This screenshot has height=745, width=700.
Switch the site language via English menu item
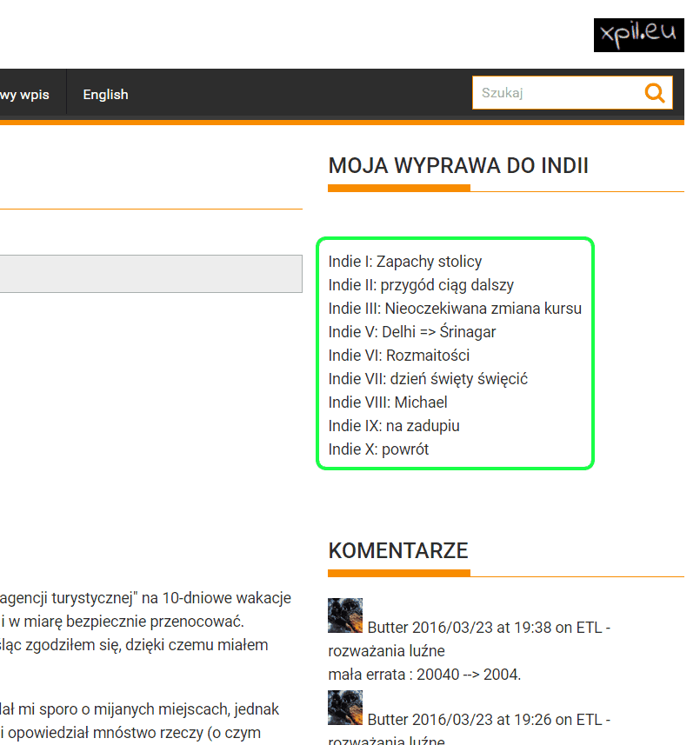(x=105, y=94)
